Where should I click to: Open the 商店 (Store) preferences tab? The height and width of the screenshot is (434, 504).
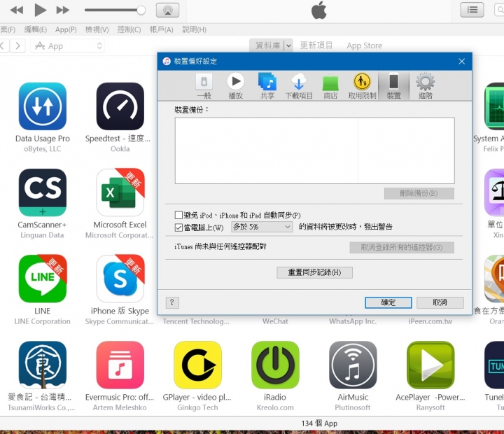point(330,86)
